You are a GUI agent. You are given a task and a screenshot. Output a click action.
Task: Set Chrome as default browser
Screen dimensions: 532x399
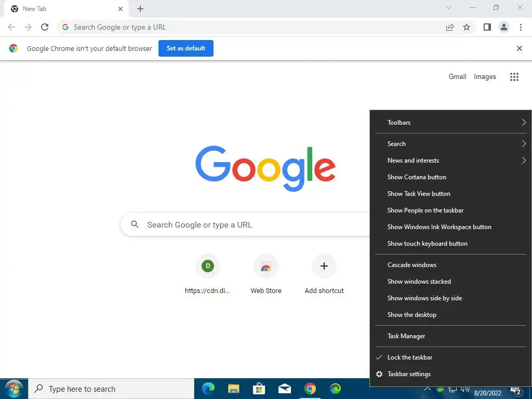coord(186,48)
